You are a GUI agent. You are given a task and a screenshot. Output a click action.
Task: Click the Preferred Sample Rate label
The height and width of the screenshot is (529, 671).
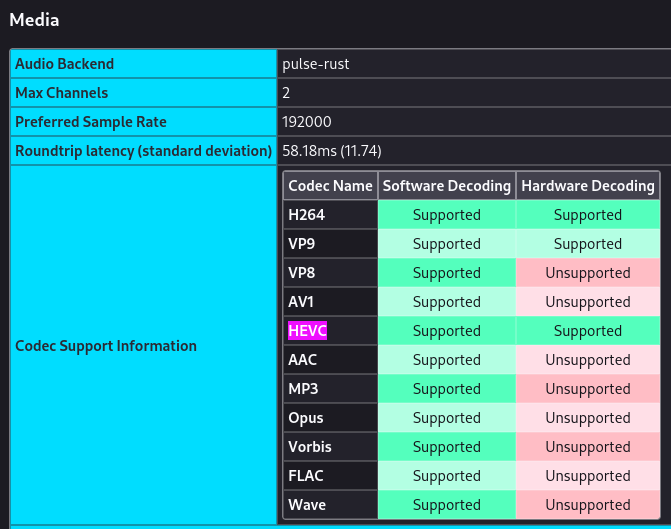point(91,122)
